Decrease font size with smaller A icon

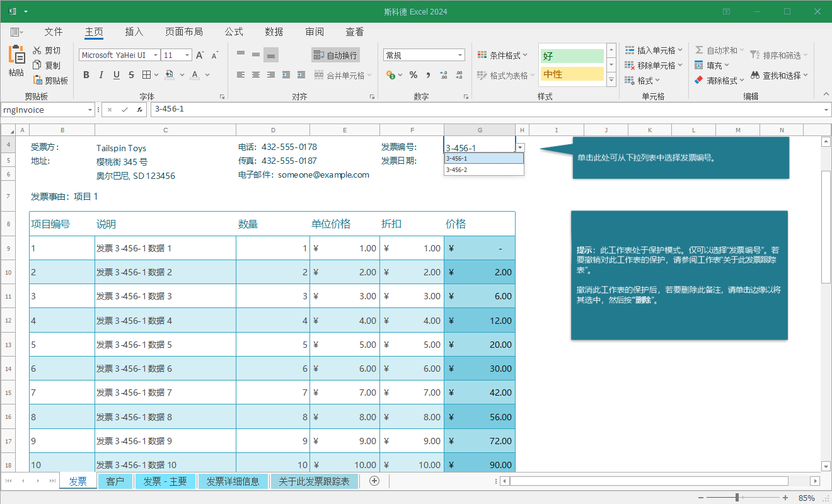[214, 55]
